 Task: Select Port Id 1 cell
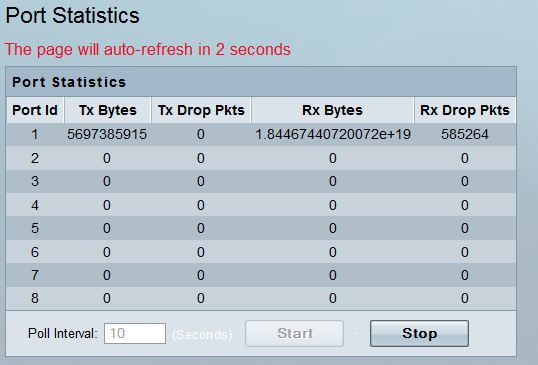pos(35,134)
